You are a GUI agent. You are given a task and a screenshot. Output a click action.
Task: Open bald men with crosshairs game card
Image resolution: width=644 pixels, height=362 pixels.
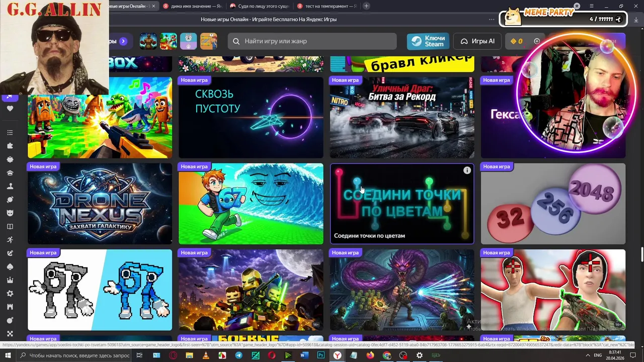click(553, 290)
